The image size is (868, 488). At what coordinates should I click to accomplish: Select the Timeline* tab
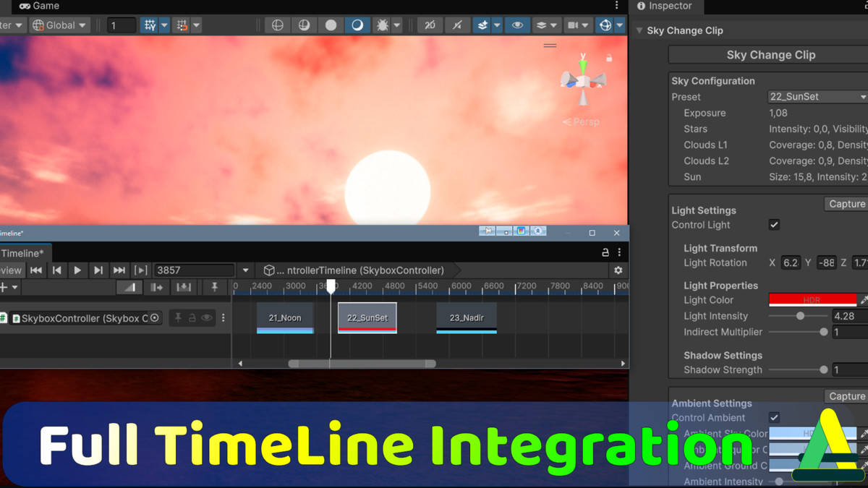point(22,253)
